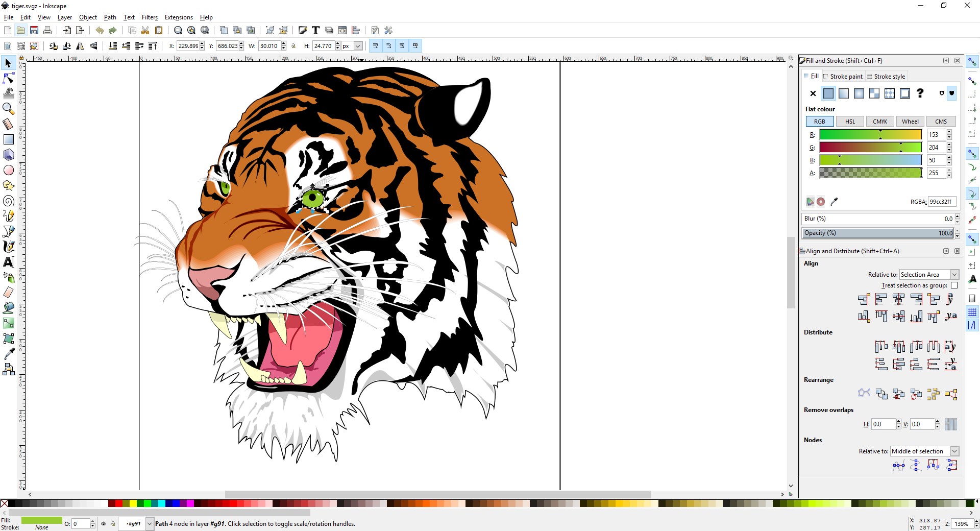Switch to the CMYK color mode
Viewport: 980px width, 531px height.
click(x=879, y=121)
